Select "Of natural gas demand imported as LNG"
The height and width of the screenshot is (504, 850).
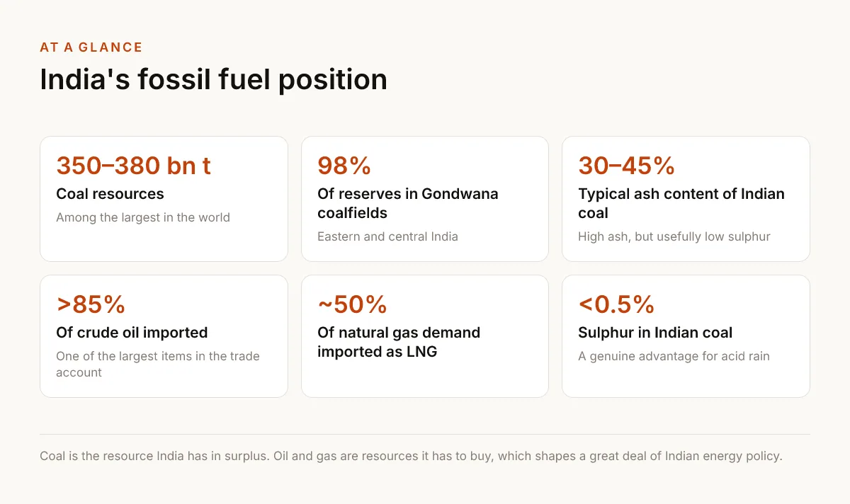click(x=399, y=342)
